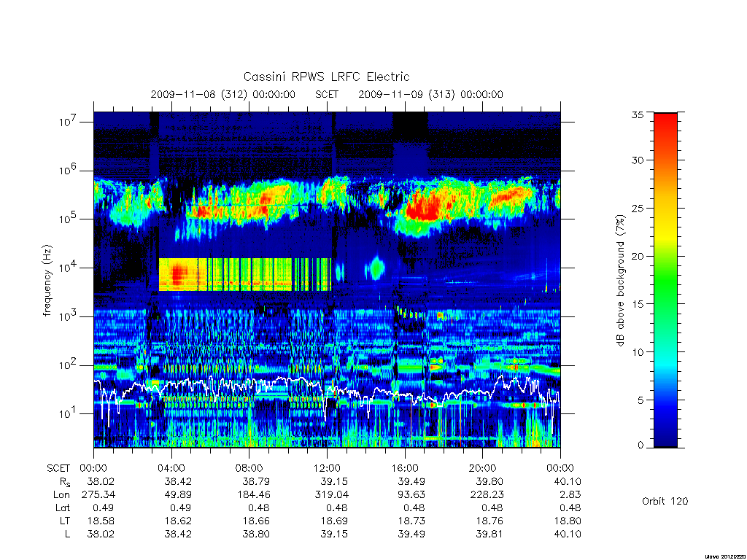
Task: Click the "30" colorbar tick label
Action: pyautogui.click(x=637, y=160)
